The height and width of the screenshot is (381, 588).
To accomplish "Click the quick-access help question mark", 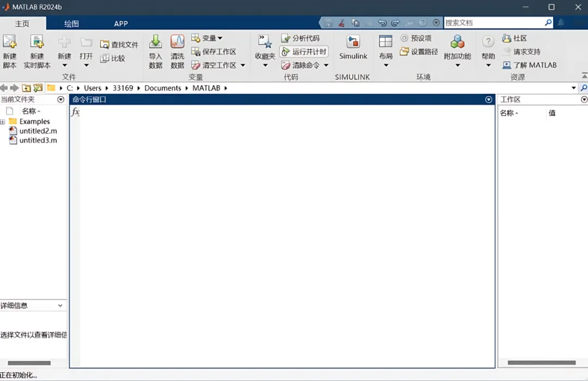I will [422, 23].
